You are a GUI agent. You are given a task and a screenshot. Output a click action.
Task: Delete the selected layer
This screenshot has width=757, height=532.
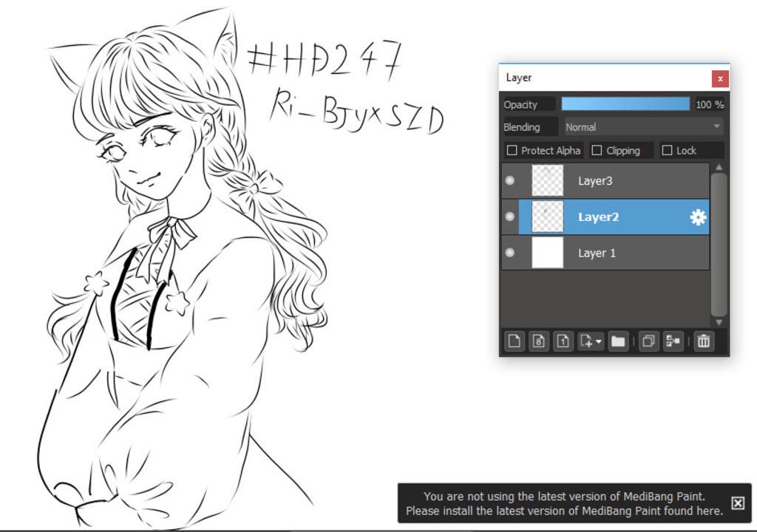tap(704, 341)
